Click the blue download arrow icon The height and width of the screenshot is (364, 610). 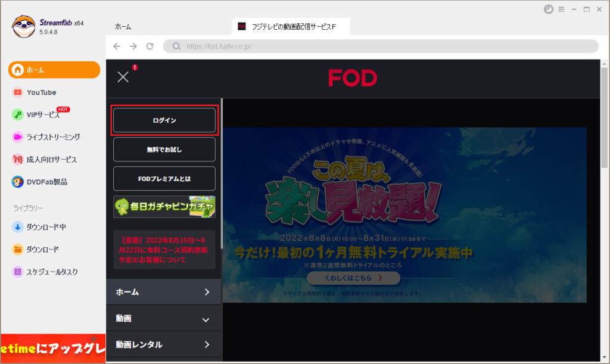coord(17,227)
